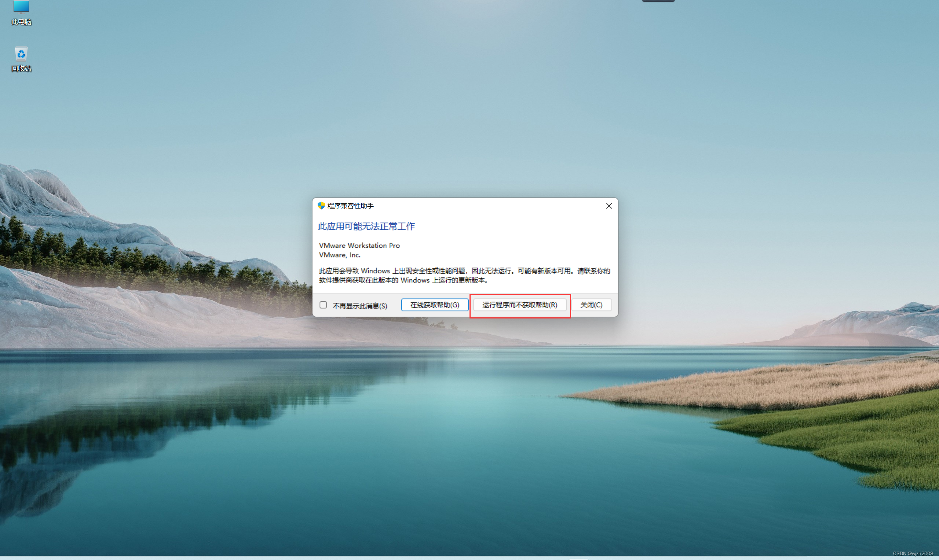This screenshot has width=939, height=560.
Task: Check the box to hide this message permanently
Action: (323, 305)
